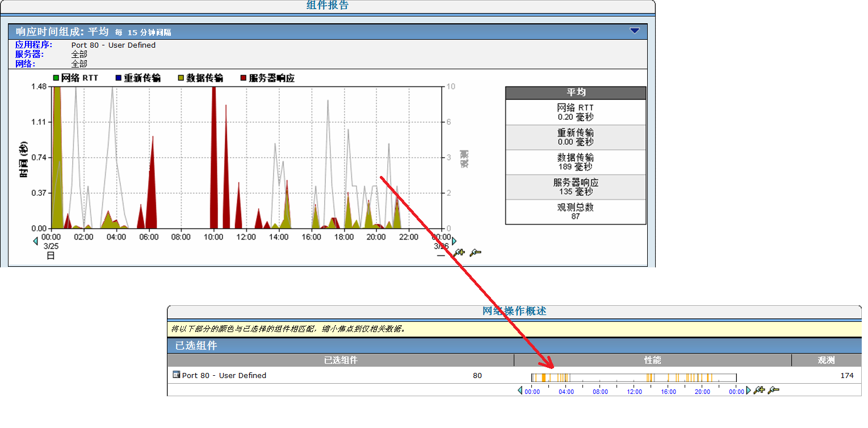
Task: Zoom out on the performance timeline
Action: point(773,391)
